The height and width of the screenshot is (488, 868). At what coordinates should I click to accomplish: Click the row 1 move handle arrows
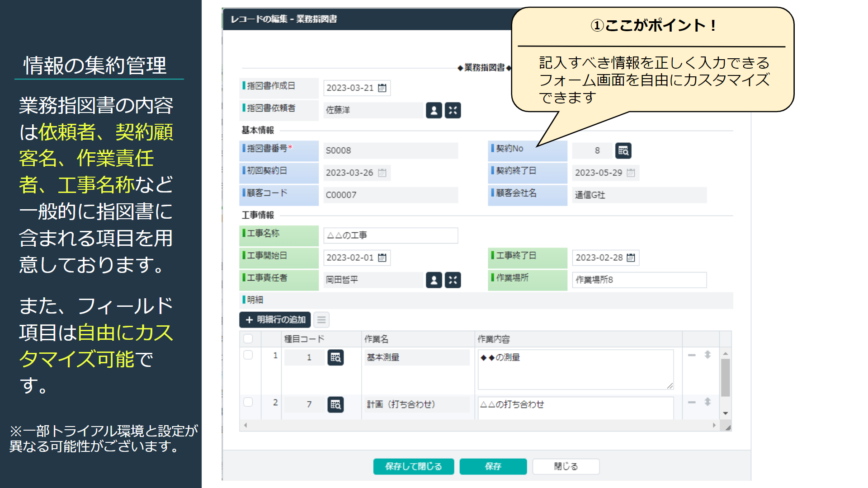point(708,355)
